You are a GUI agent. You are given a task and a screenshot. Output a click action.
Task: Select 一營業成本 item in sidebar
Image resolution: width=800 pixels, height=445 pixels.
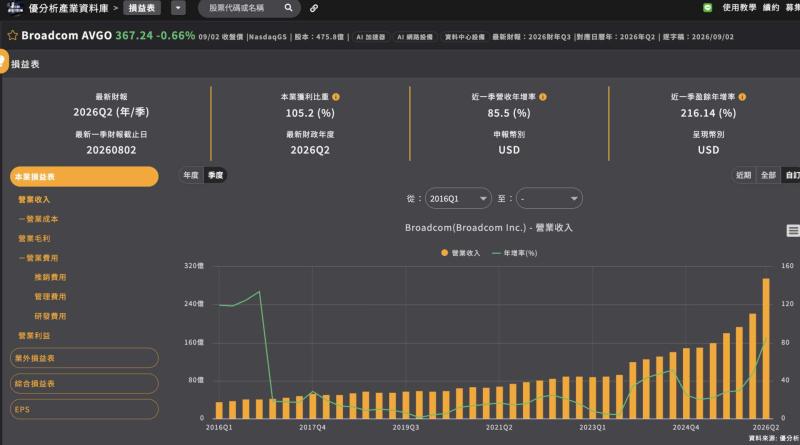tap(38, 219)
